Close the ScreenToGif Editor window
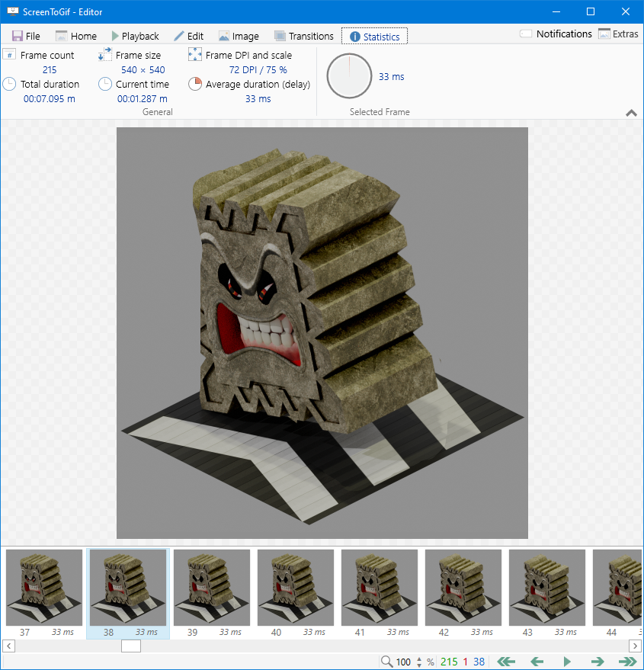 point(626,11)
